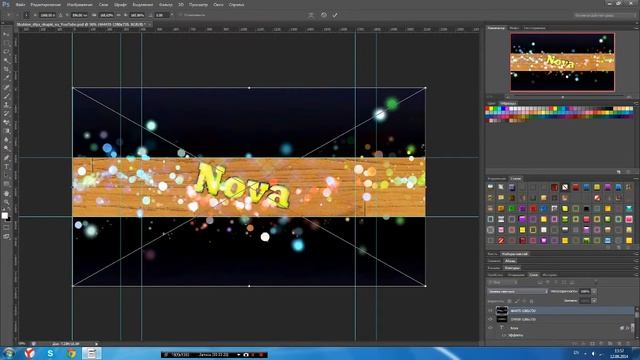Click the link width-height proportions icon
This screenshot has height=360, width=640.
click(119, 15)
